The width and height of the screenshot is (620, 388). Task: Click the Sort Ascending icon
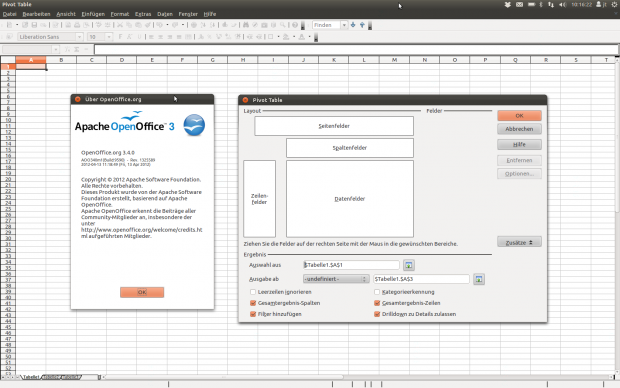203,25
